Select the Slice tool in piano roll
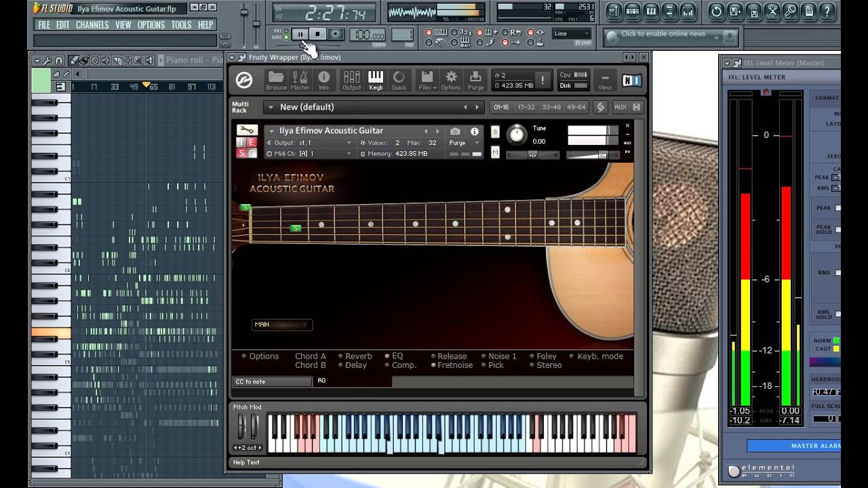Image resolution: width=868 pixels, height=488 pixels. (117, 60)
